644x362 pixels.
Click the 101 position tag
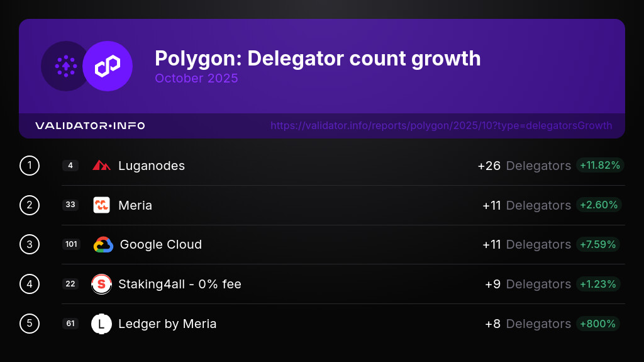[x=71, y=244]
